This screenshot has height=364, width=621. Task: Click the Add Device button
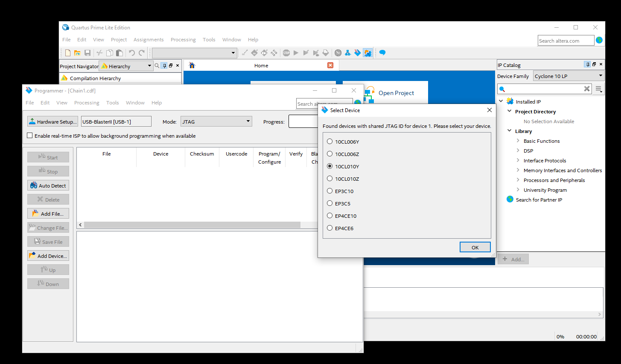pyautogui.click(x=48, y=256)
